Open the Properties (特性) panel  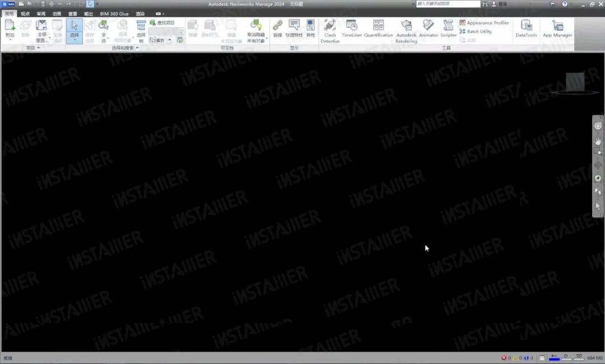pyautogui.click(x=310, y=29)
